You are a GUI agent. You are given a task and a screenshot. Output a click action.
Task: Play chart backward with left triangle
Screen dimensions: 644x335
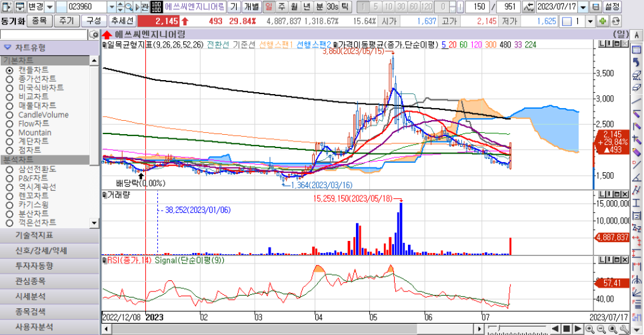tap(555, 329)
